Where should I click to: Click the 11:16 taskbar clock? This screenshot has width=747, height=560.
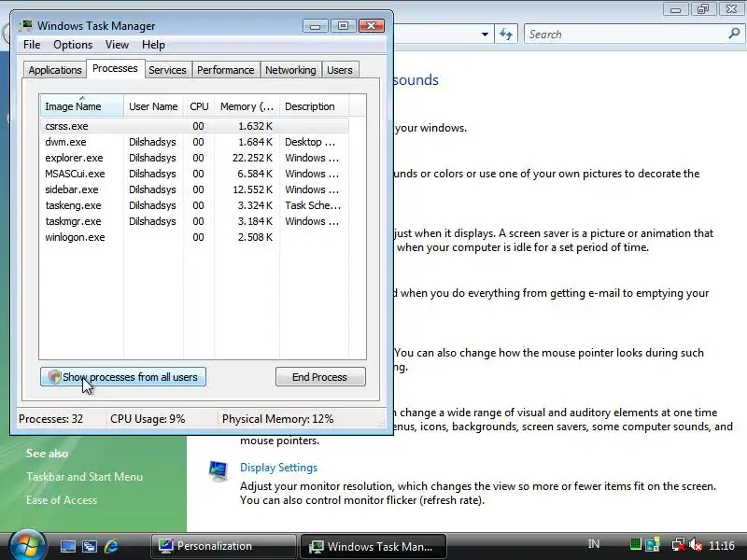pos(722,545)
